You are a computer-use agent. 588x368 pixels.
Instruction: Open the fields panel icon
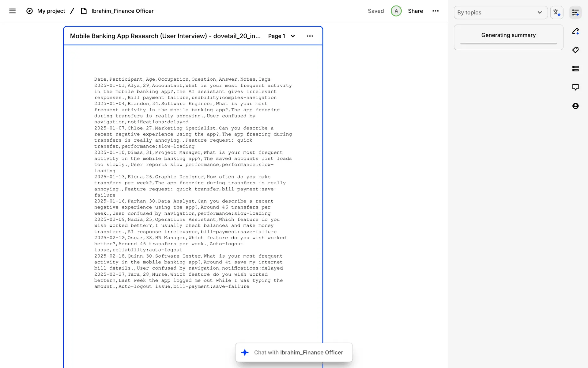pyautogui.click(x=575, y=69)
